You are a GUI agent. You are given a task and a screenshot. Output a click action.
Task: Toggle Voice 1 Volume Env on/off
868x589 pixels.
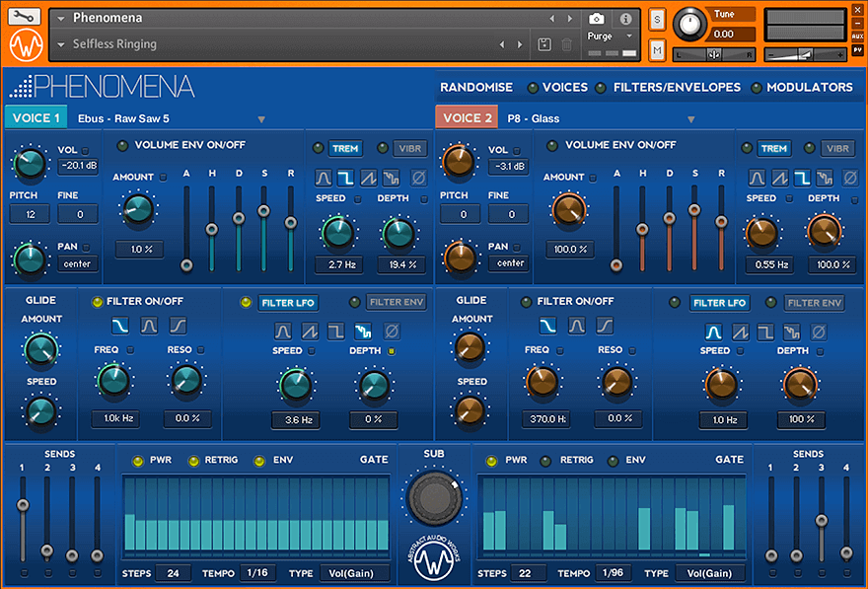122,145
